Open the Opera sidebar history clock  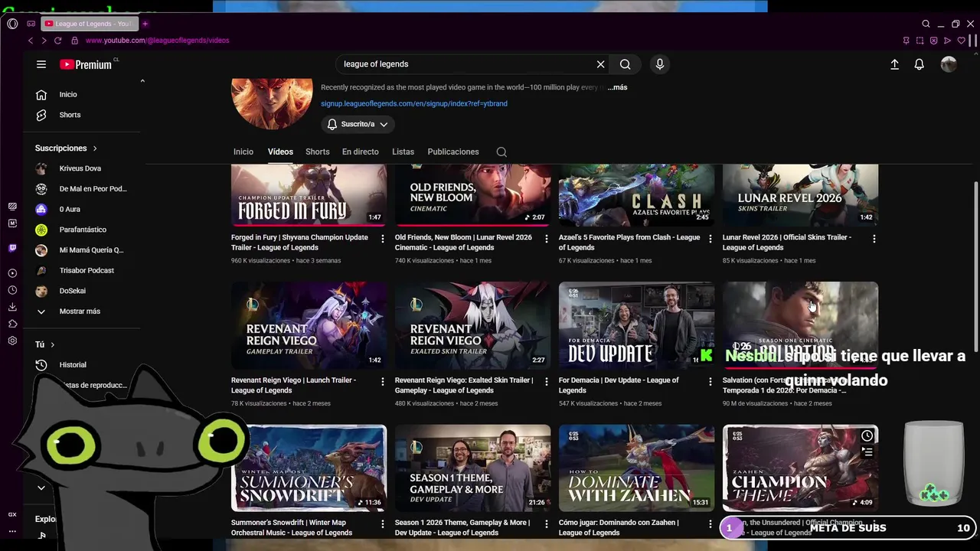(12, 290)
